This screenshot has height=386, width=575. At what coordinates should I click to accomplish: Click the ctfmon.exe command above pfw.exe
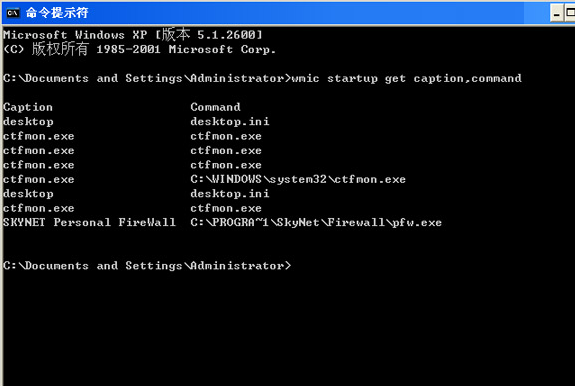pyautogui.click(x=226, y=208)
